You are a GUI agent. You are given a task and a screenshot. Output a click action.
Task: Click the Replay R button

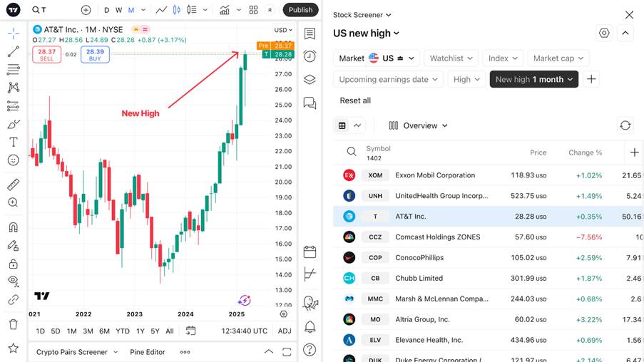(270, 10)
